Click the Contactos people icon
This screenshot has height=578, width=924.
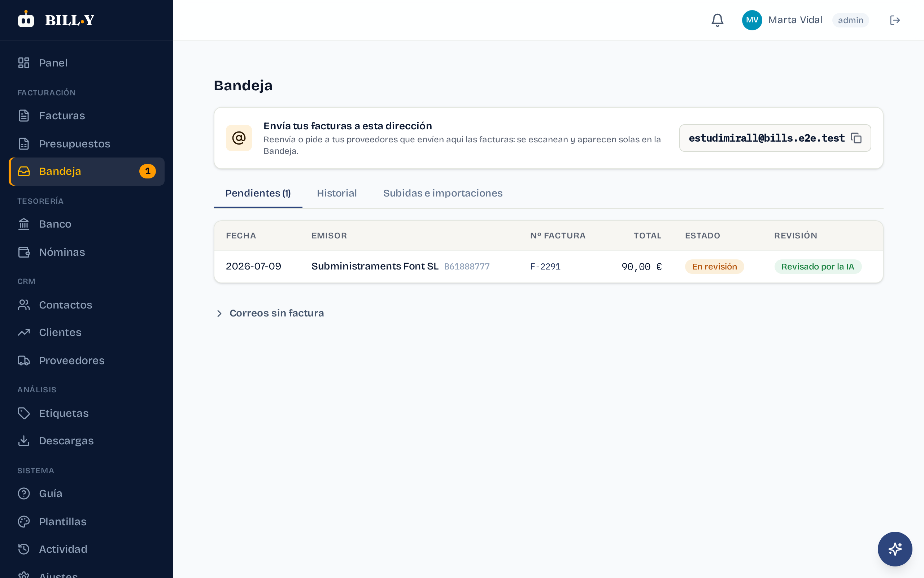coord(24,305)
